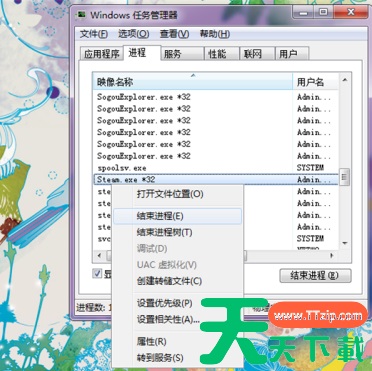Screen dimensions: 372x371
Task: Minimize the Task Manager window
Action: point(304,12)
